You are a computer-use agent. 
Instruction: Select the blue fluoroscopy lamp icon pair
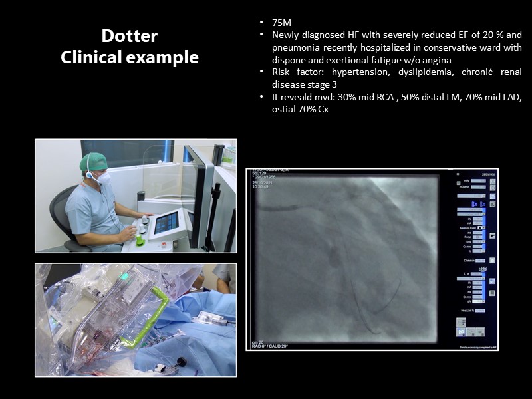point(478,204)
